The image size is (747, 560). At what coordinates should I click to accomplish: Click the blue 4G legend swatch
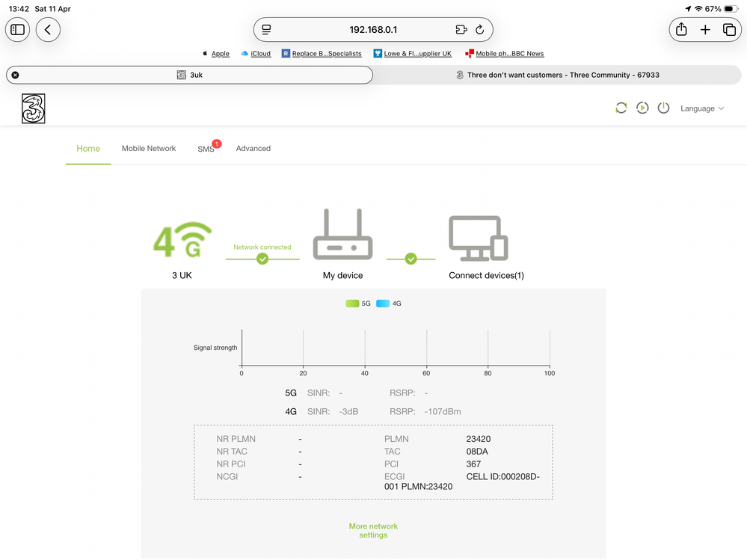[x=383, y=304]
